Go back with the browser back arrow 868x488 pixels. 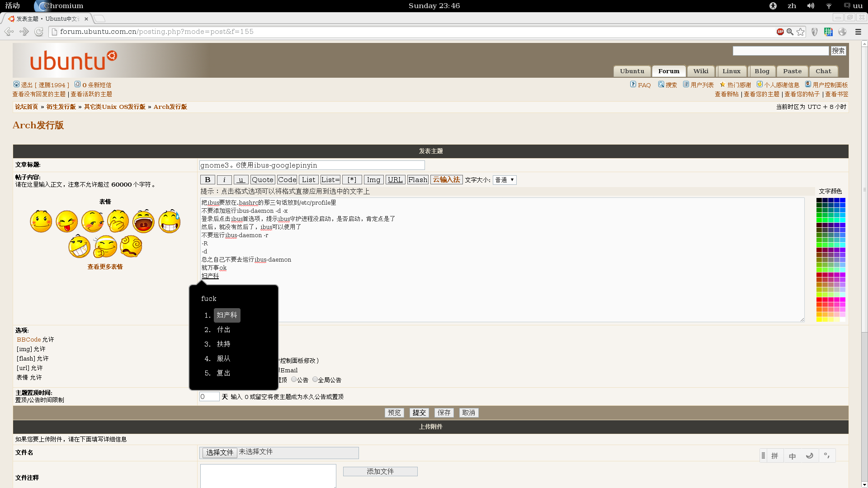click(9, 32)
